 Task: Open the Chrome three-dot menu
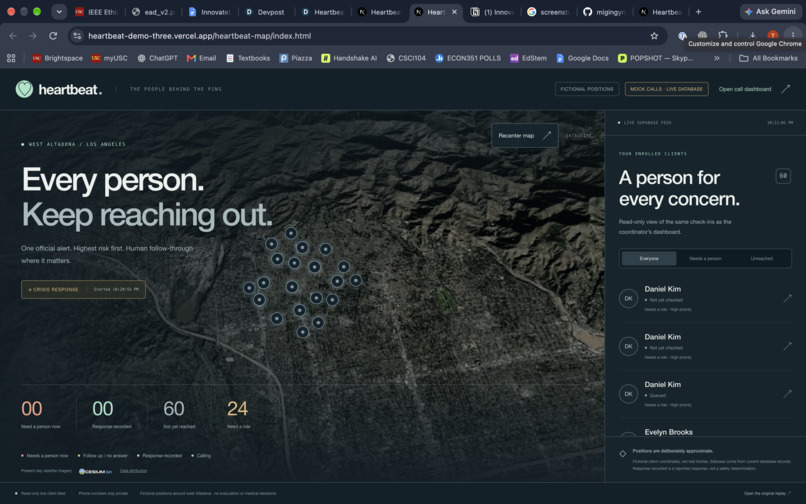pyautogui.click(x=793, y=34)
